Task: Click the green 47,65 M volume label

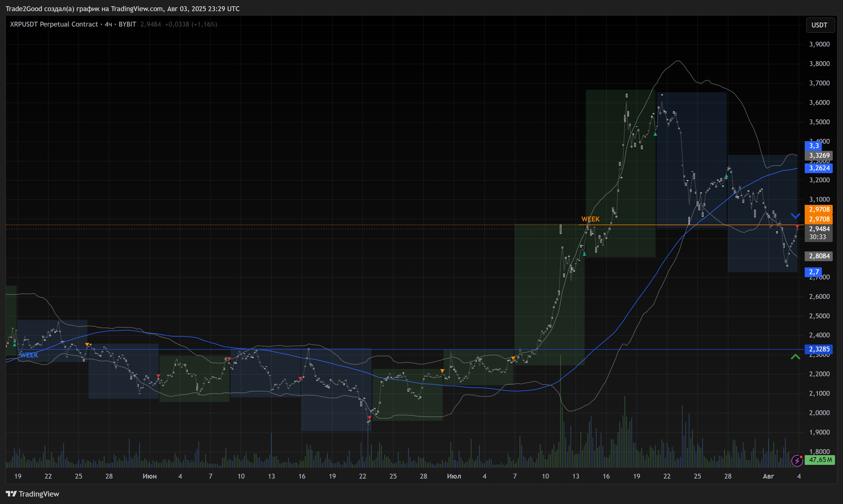Action: tap(820, 460)
